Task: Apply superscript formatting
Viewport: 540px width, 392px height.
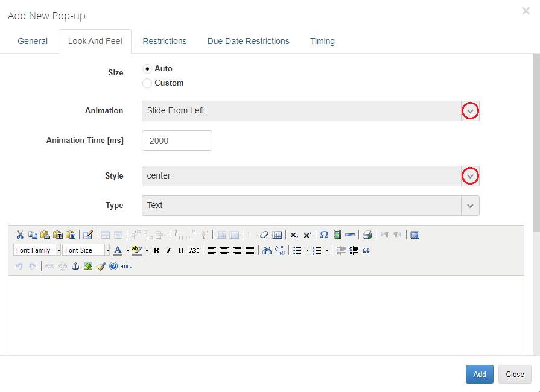Action: 307,235
